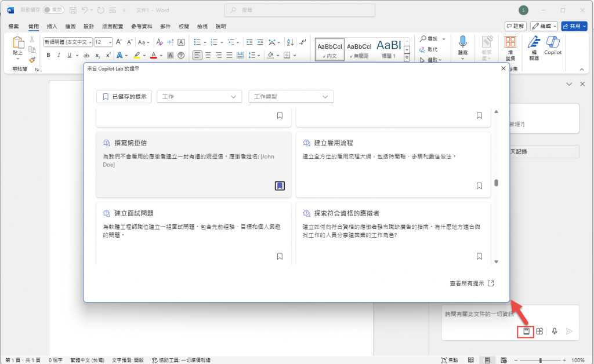Open the Editor (編輯器) pen icon
Image resolution: width=594 pixels, height=364 pixels.
534,42
